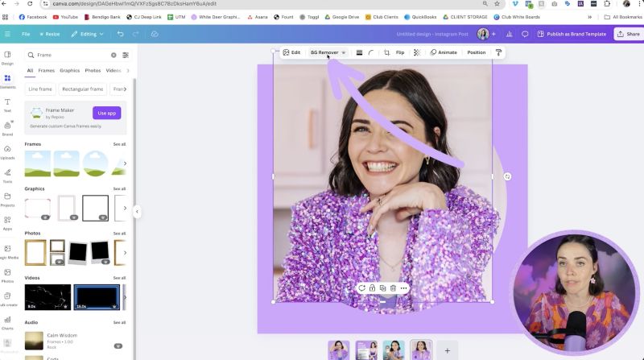Open Magic Media in sidebar
644x360 pixels.
7,251
